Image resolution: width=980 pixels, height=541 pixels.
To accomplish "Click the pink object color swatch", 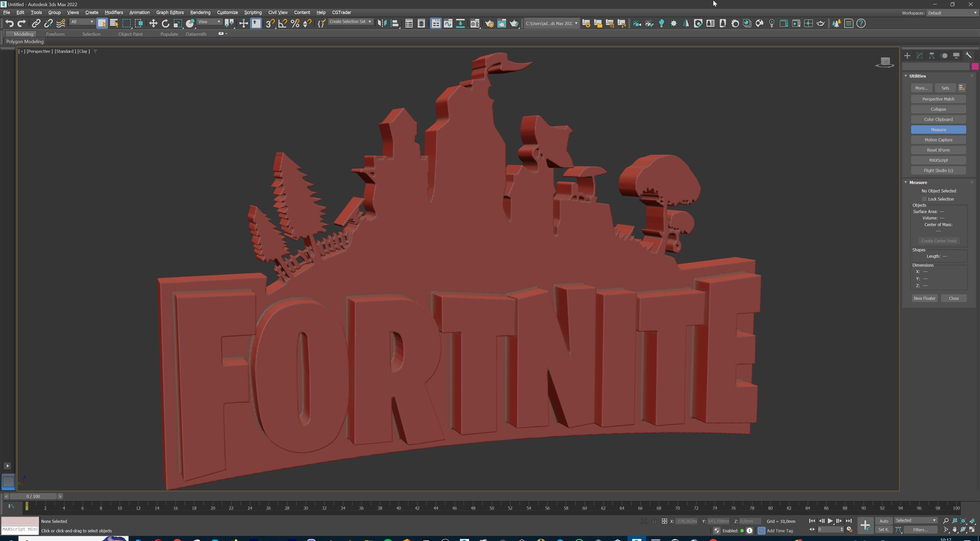I will click(x=975, y=67).
